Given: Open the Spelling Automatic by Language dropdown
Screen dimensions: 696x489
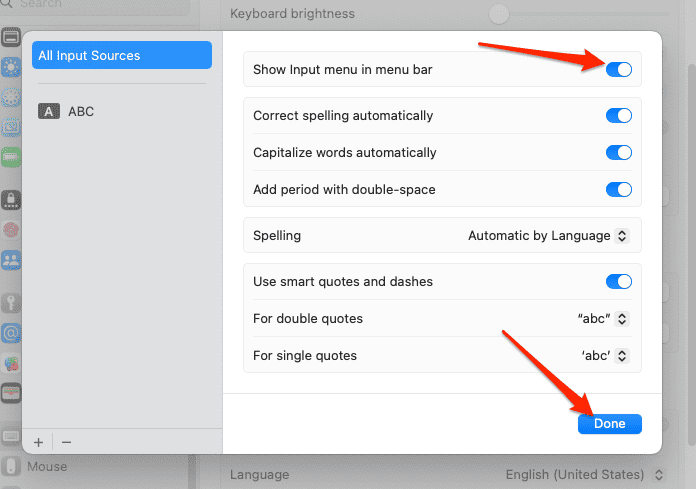Looking at the screenshot, I should 549,236.
